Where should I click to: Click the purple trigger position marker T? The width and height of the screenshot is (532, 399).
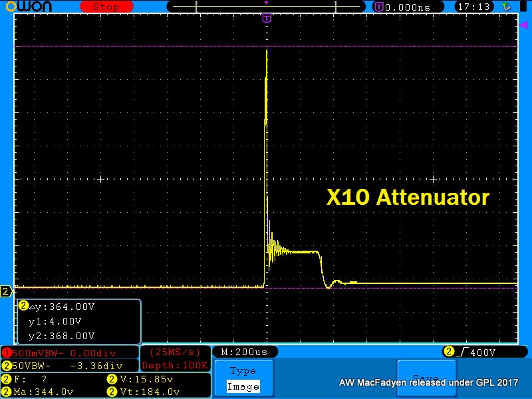[x=267, y=18]
